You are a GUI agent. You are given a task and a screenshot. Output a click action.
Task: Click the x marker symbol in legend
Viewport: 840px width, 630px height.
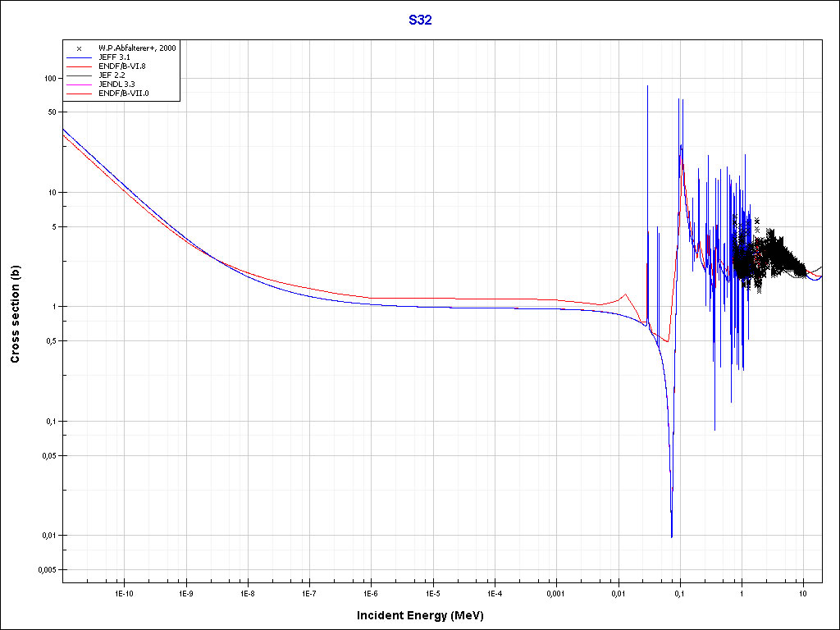click(x=79, y=48)
